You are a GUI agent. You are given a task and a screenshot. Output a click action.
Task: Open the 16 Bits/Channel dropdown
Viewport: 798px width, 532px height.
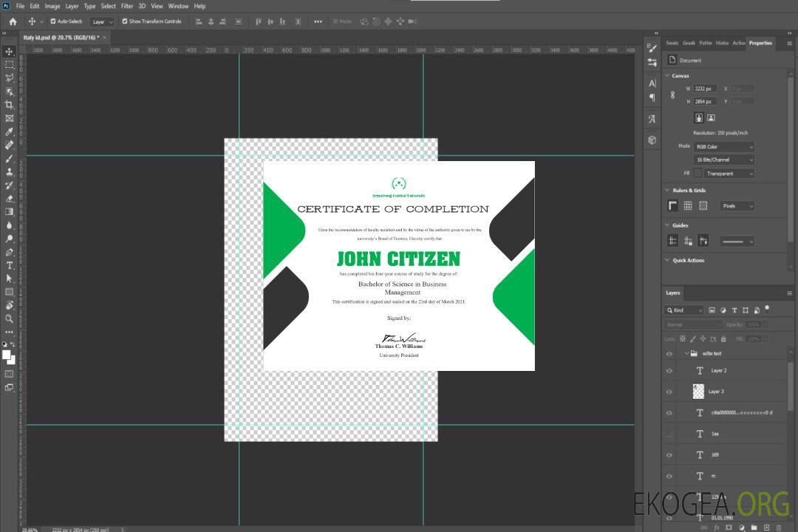coord(723,160)
